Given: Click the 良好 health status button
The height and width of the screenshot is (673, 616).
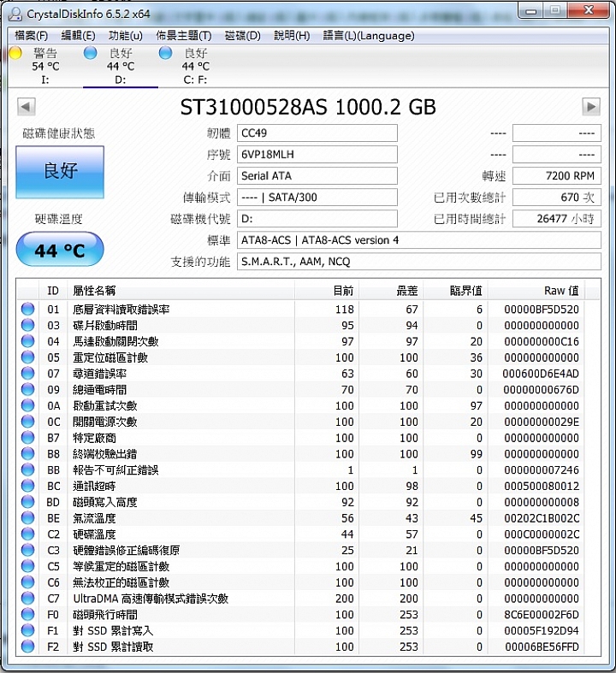Looking at the screenshot, I should coord(60,172).
